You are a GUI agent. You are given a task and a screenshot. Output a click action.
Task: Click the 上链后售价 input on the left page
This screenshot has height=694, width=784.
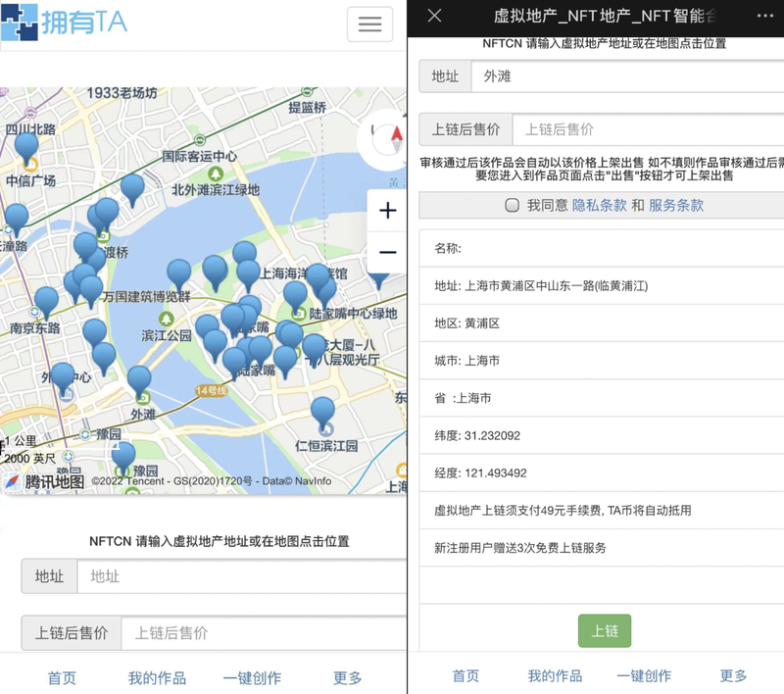(x=264, y=633)
